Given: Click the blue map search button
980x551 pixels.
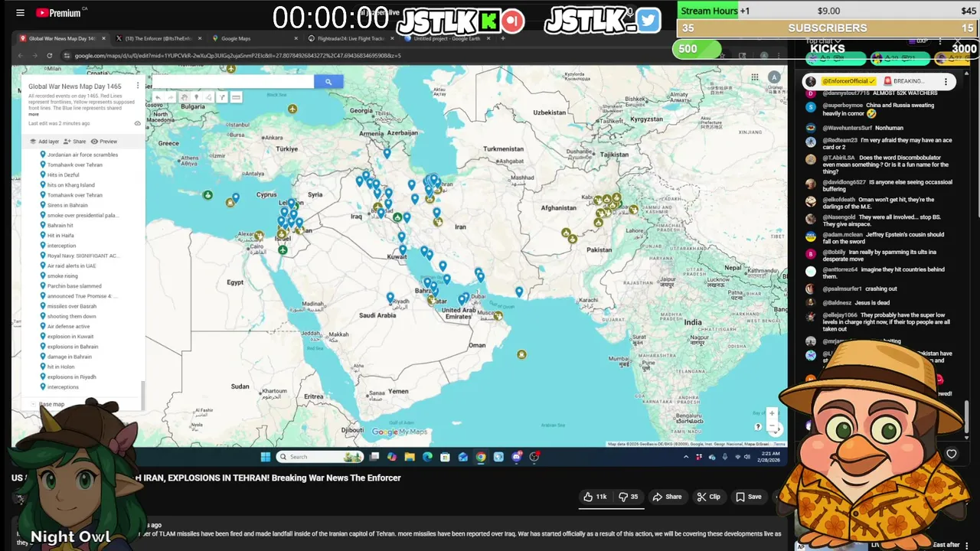Looking at the screenshot, I should 328,82.
